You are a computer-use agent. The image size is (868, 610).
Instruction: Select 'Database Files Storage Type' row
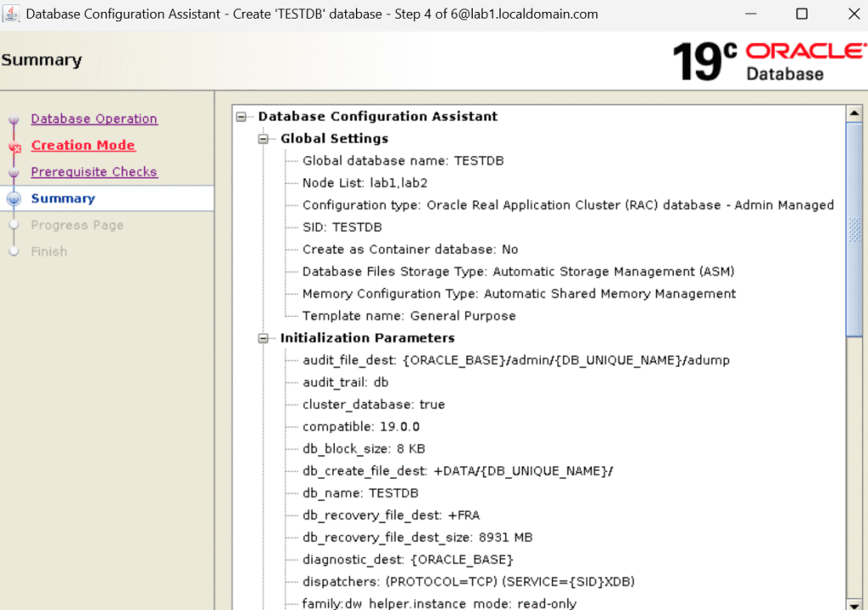[x=519, y=271]
